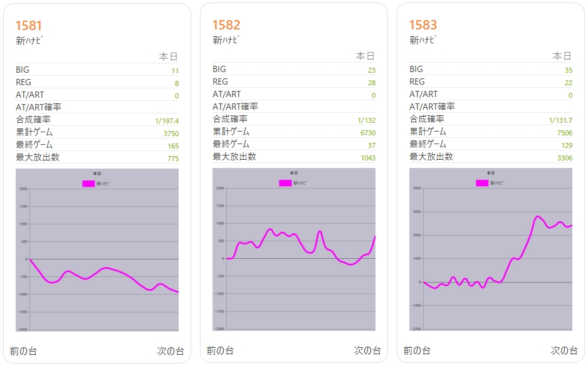Select the 本日 column header for 1583

[x=562, y=56]
